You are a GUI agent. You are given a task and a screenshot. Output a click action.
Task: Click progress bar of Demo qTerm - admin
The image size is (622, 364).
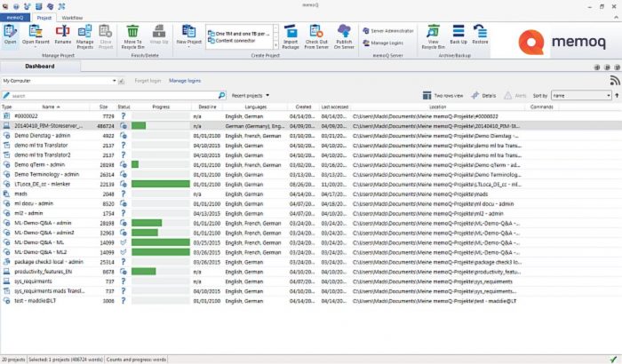tap(161, 164)
